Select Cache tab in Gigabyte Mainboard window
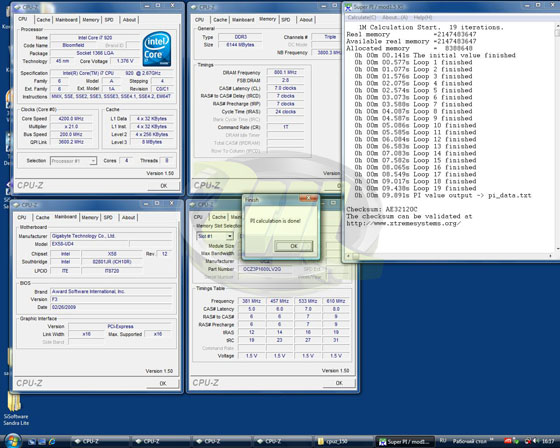Viewport: 560px width, 448px height. 42,217
